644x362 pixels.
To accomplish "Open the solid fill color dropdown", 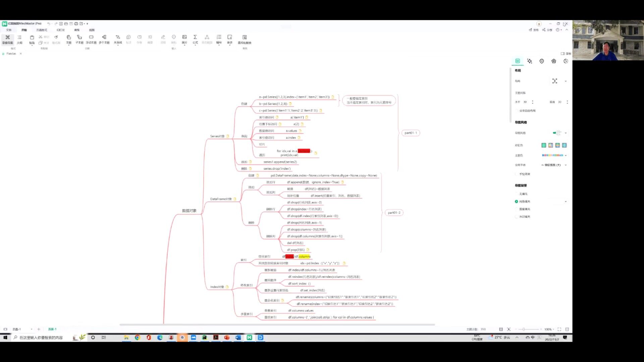I will (x=566, y=201).
